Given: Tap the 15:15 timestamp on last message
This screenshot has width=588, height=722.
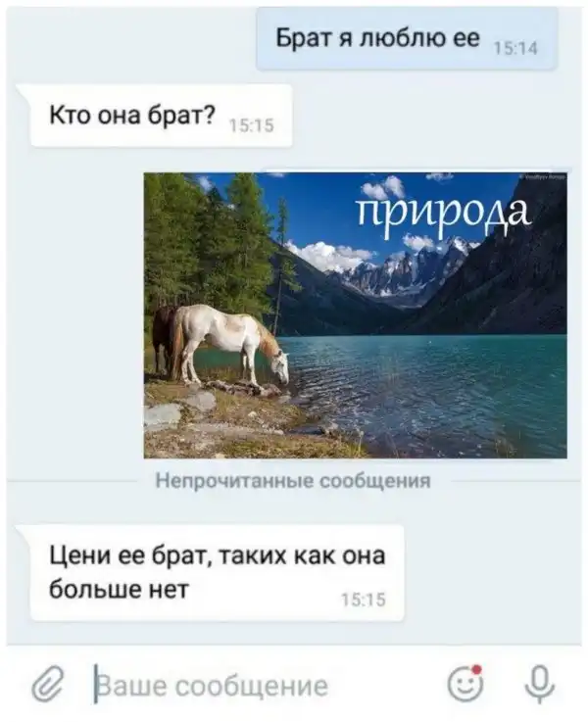Looking at the screenshot, I should [x=363, y=600].
